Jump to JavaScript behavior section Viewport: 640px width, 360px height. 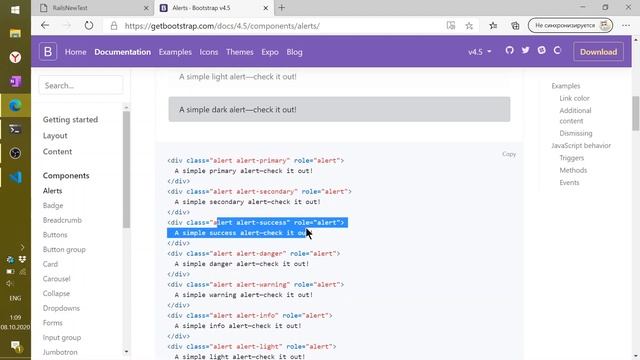(x=581, y=145)
